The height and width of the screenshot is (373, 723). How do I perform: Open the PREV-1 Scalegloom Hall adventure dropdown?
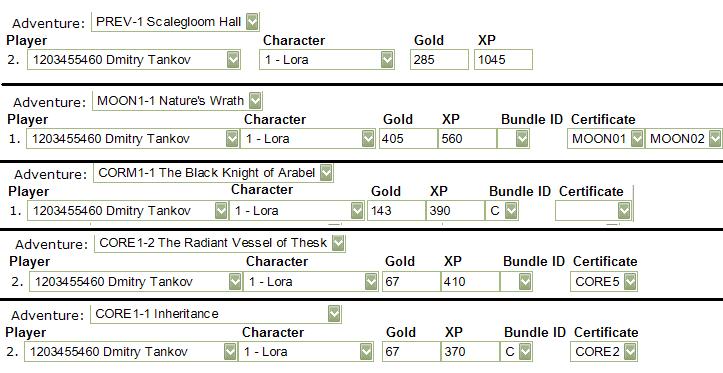click(x=175, y=22)
